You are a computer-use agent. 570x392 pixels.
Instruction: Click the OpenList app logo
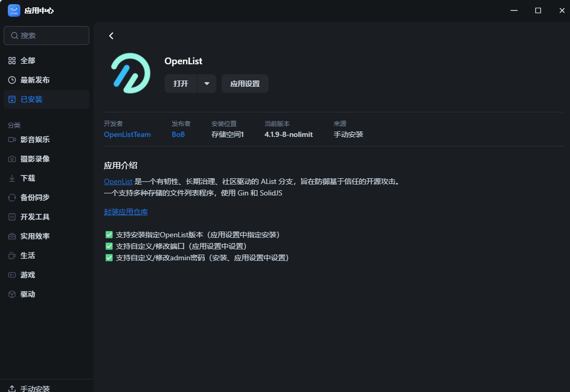[131, 73]
